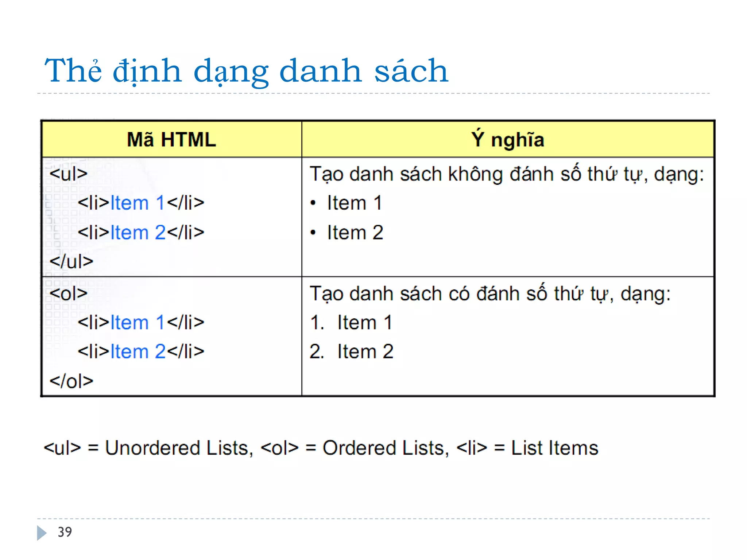This screenshot has width=747, height=560.
Task: Click '<li>Item 1</li>' in the ol block
Action: click(x=141, y=322)
